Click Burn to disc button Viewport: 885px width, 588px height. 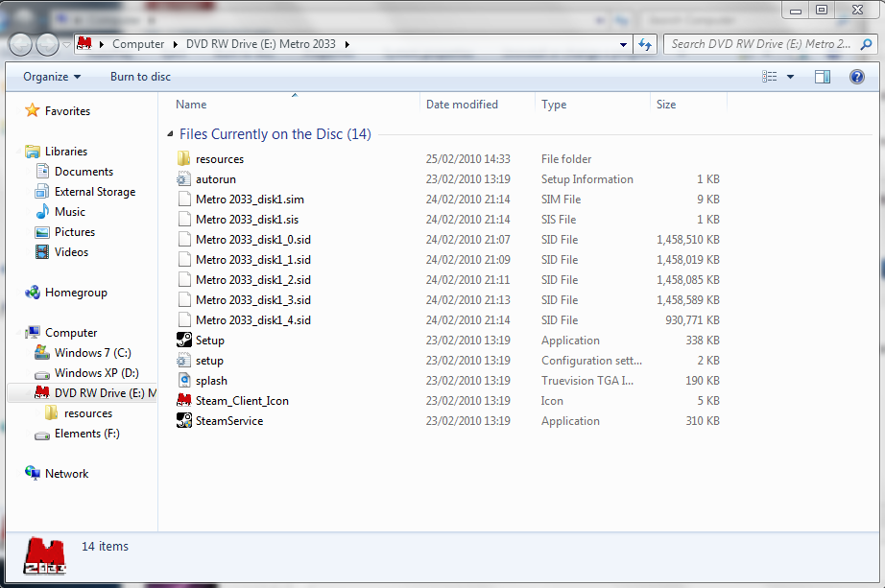coord(140,77)
